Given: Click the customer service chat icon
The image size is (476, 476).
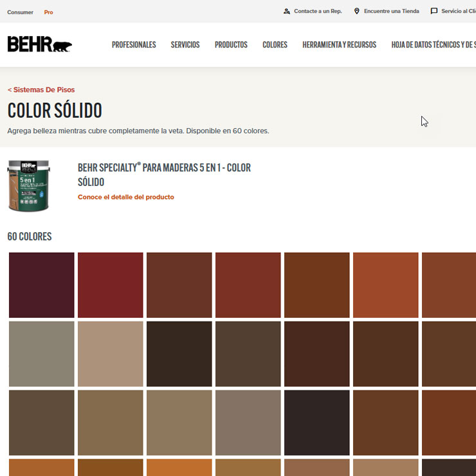Looking at the screenshot, I should pyautogui.click(x=434, y=11).
